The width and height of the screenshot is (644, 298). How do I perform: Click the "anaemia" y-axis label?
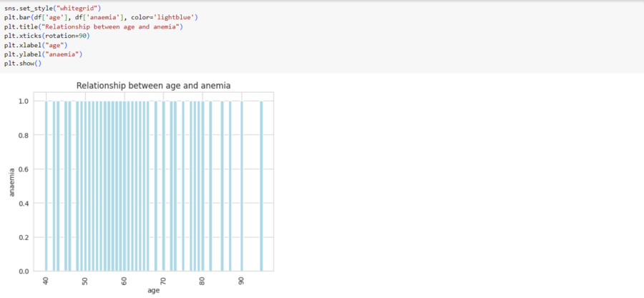[x=11, y=182]
